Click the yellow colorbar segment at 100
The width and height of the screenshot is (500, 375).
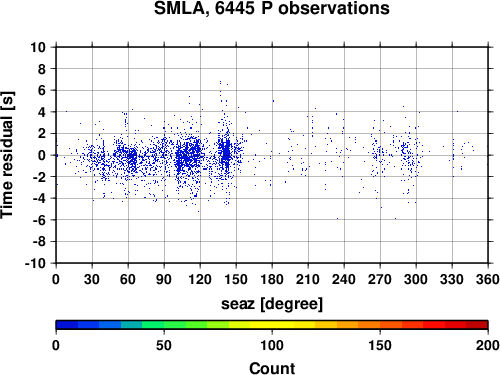tap(272, 325)
